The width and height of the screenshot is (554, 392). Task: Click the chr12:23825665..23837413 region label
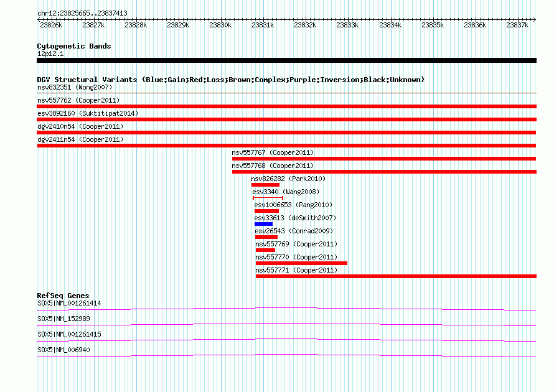82,13
